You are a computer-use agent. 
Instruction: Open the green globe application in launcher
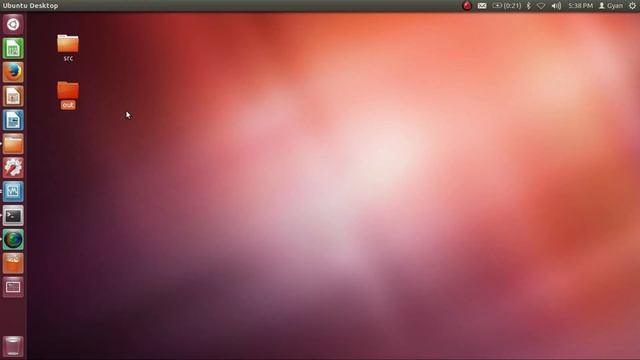13,240
